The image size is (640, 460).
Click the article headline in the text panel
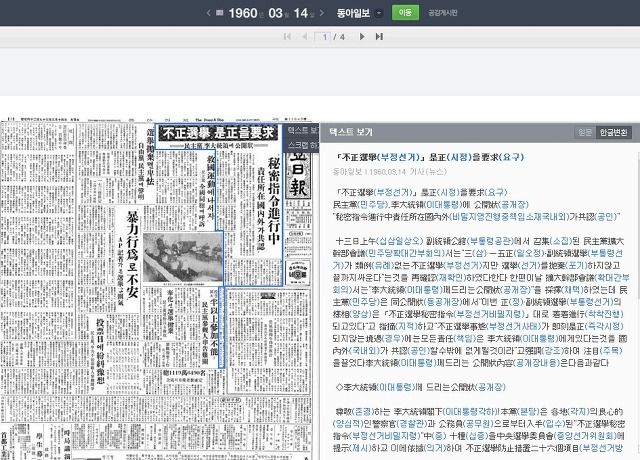pos(429,157)
